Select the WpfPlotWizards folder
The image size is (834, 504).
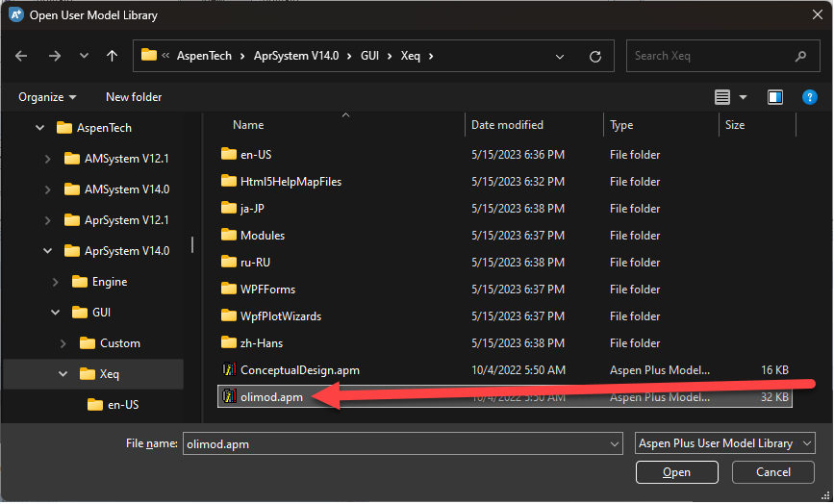point(280,316)
